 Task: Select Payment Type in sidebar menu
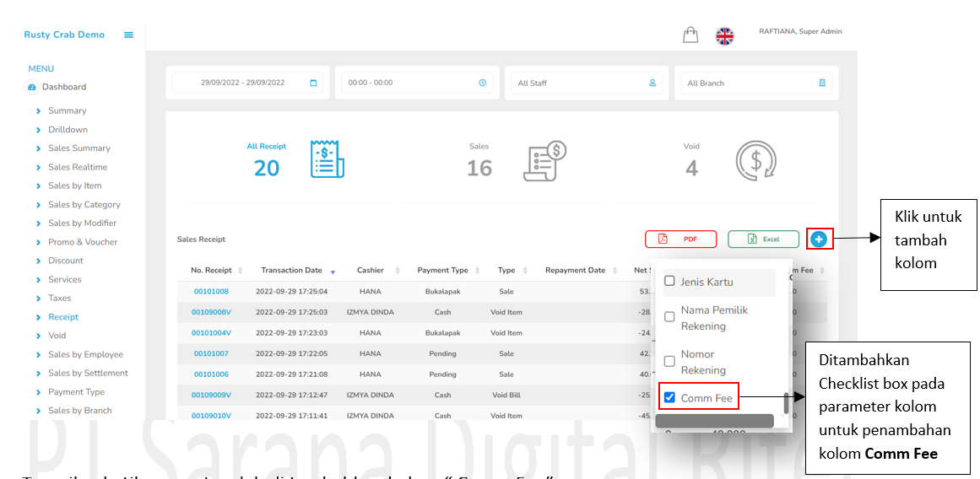click(x=76, y=392)
